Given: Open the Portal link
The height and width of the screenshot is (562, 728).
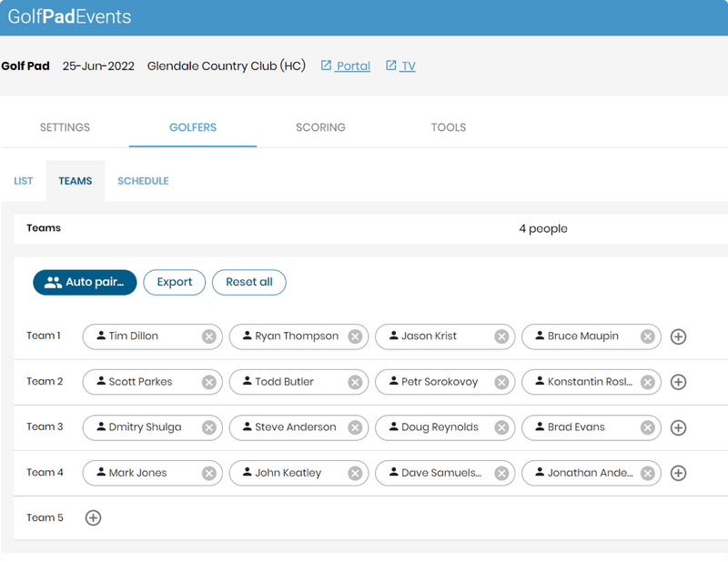Looking at the screenshot, I should pos(346,65).
